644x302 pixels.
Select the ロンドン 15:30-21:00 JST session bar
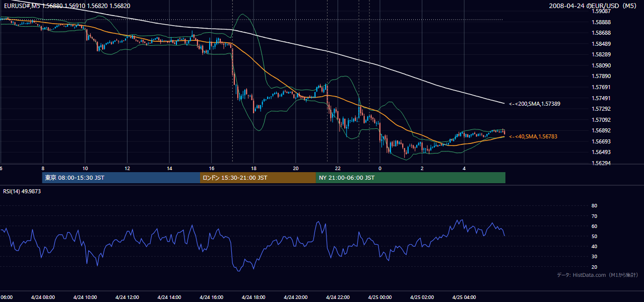pyautogui.click(x=258, y=178)
